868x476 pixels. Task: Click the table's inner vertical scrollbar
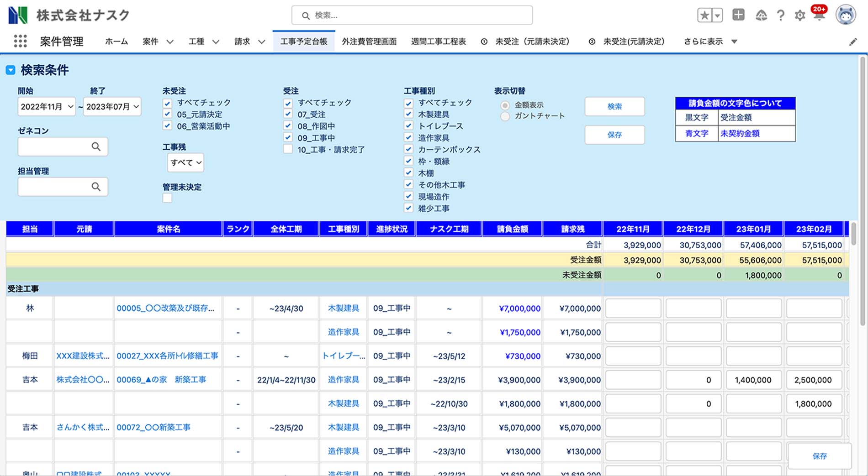tap(853, 233)
